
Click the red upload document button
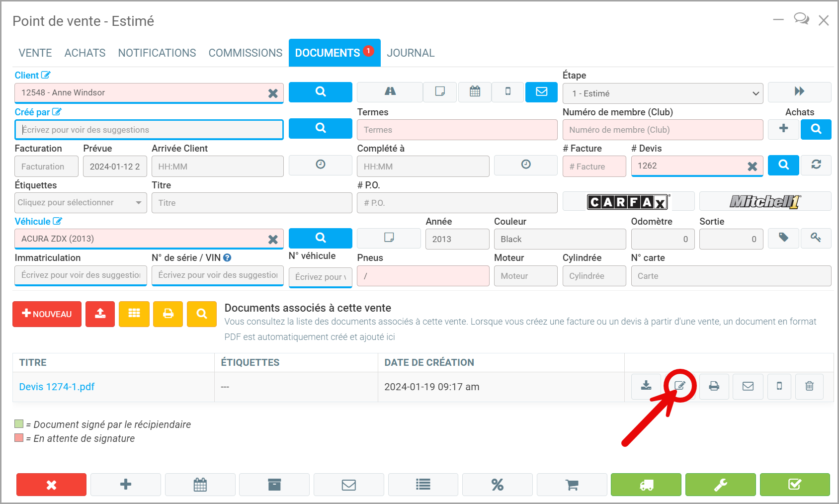100,314
